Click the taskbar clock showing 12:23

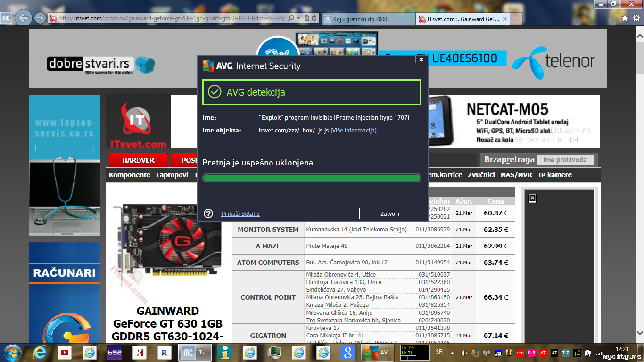tap(622, 349)
